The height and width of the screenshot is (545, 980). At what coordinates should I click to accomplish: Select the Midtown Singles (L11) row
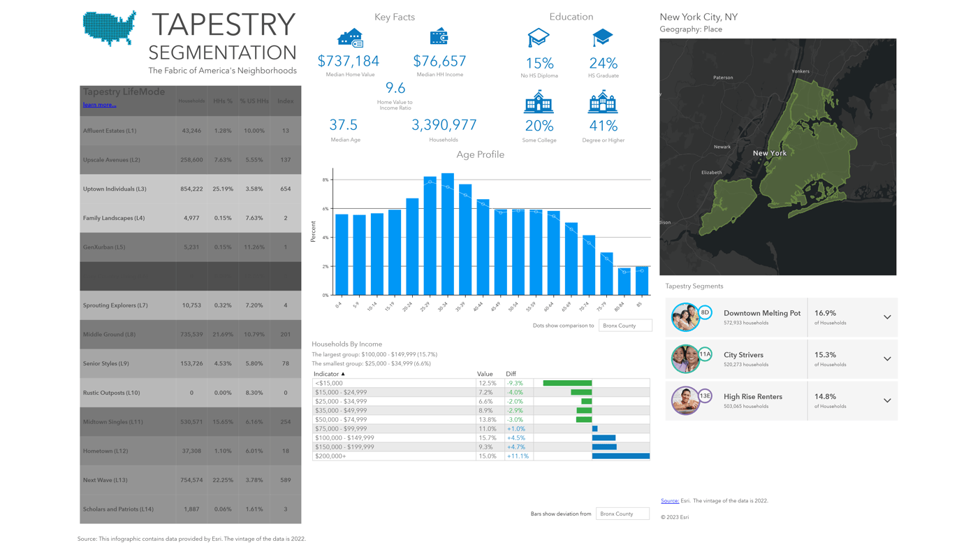click(191, 422)
